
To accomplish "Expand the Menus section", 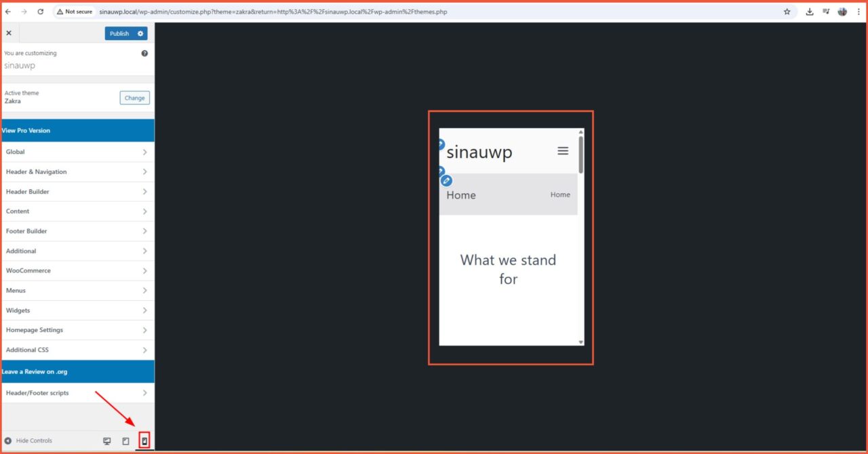I will 78,291.
